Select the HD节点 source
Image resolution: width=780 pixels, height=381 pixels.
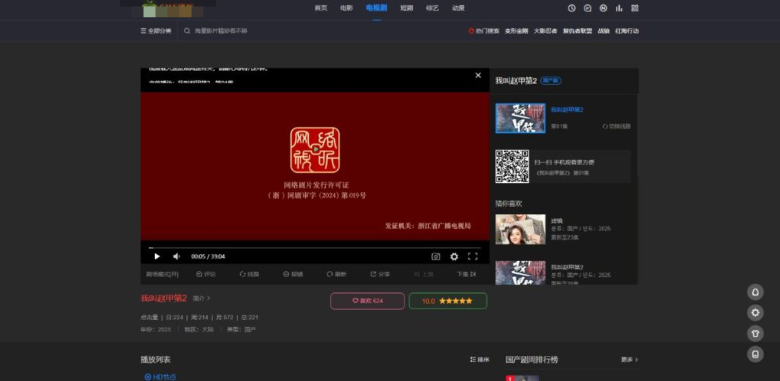(160, 377)
